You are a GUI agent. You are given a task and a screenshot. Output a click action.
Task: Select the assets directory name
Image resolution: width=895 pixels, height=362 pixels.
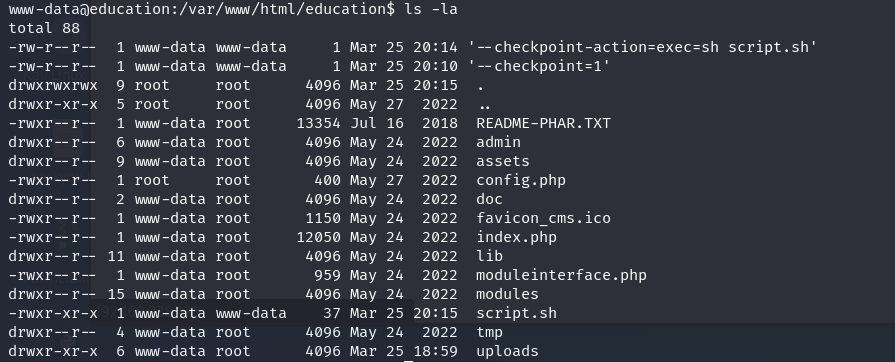click(503, 161)
